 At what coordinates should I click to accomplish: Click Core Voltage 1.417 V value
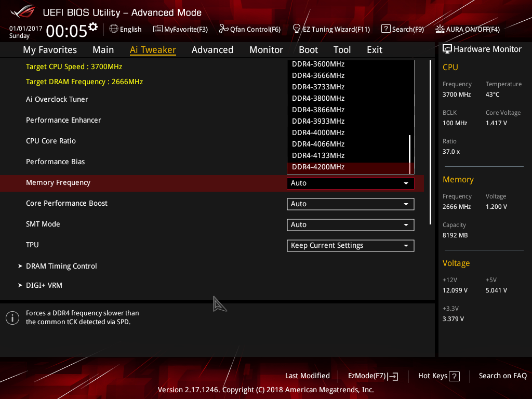496,123
